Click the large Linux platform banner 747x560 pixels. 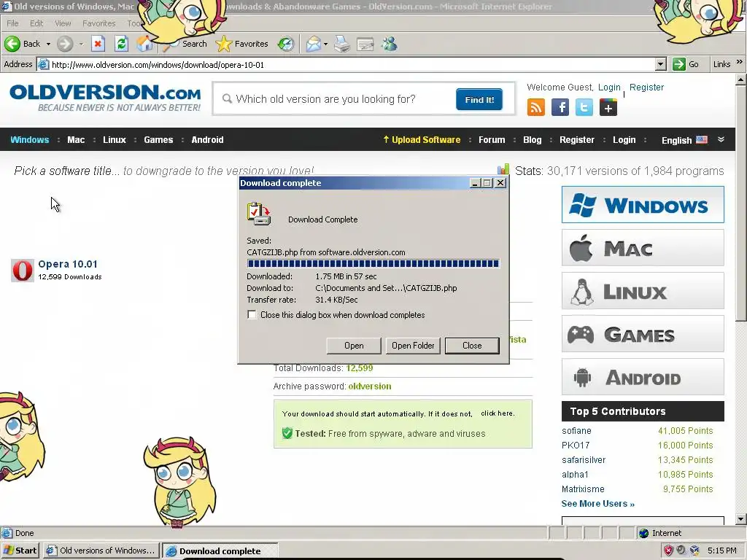[643, 290]
